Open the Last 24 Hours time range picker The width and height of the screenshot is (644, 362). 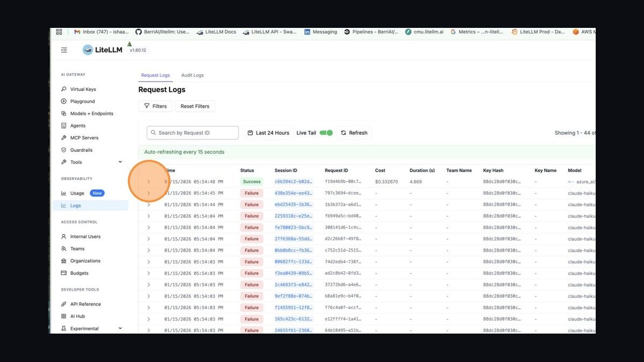click(268, 133)
